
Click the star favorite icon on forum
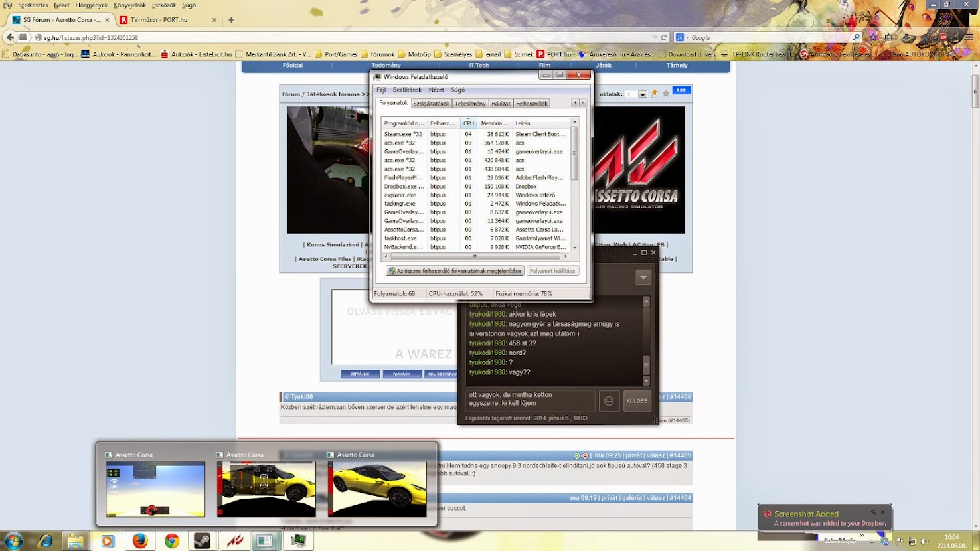[x=666, y=94]
